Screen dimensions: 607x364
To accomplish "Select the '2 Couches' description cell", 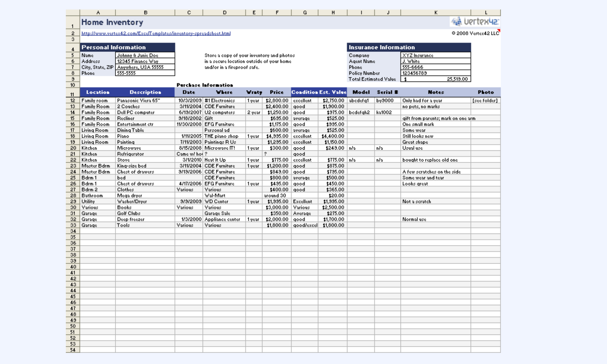I will (145, 106).
